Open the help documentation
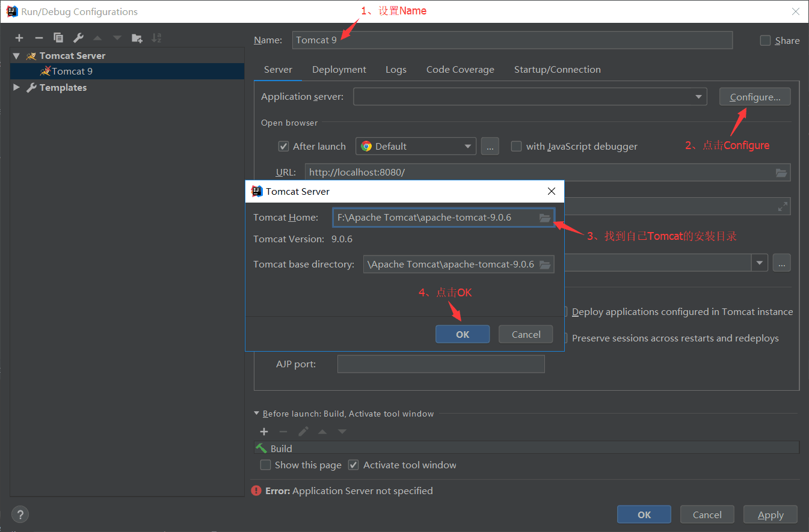Viewport: 809px width, 532px height. coord(20,514)
